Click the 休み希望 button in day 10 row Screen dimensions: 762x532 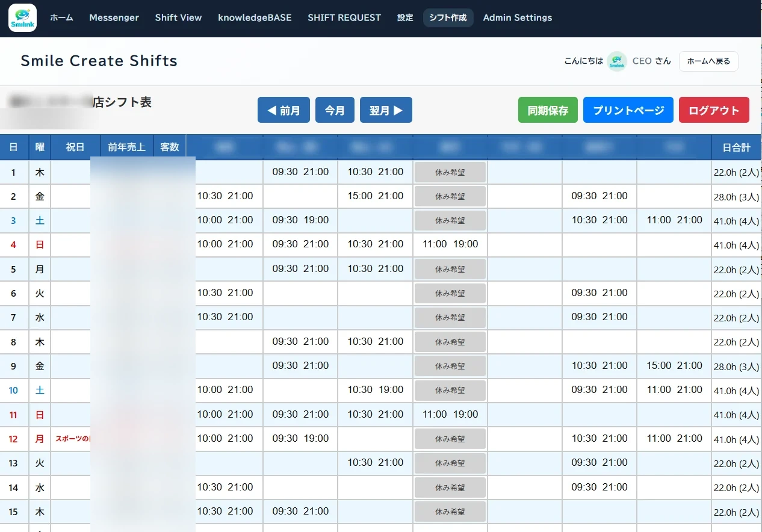pos(450,391)
